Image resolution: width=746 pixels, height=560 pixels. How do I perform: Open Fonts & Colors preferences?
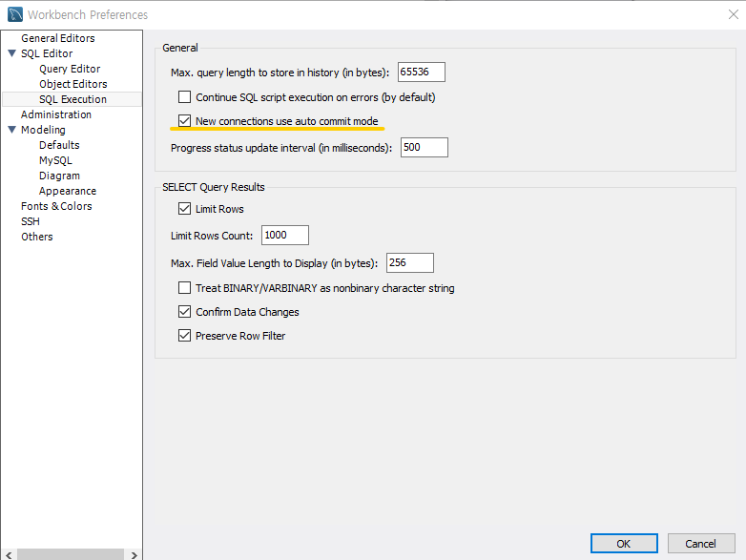[x=56, y=206]
